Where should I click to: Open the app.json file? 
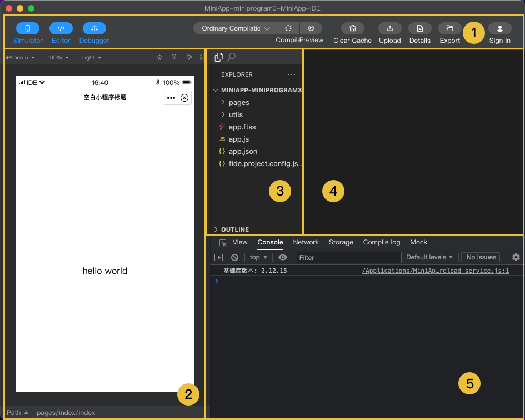click(x=257, y=151)
